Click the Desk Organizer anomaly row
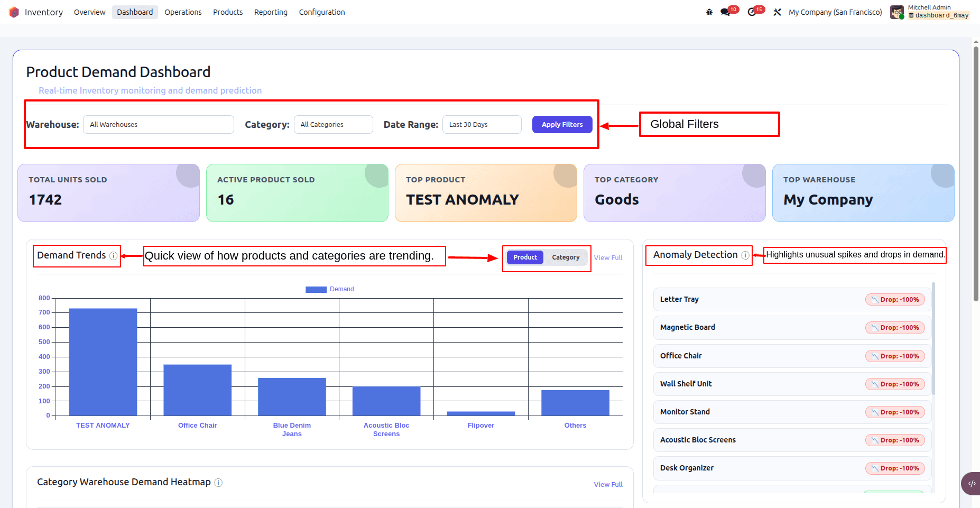This screenshot has width=980, height=508. [792, 468]
